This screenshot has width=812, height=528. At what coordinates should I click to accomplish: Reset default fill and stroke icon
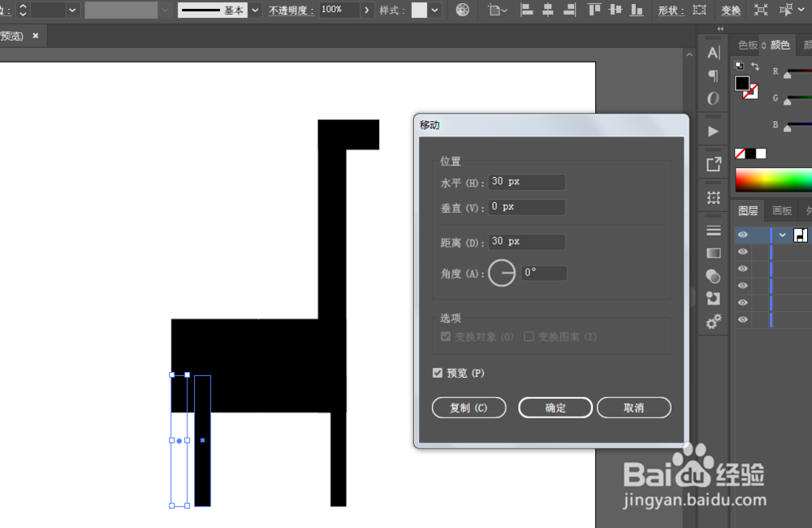point(739,66)
